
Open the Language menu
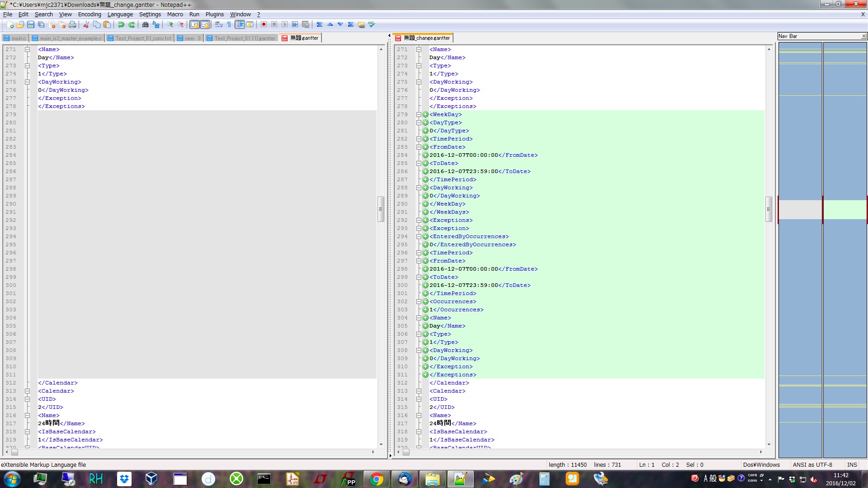[120, 14]
